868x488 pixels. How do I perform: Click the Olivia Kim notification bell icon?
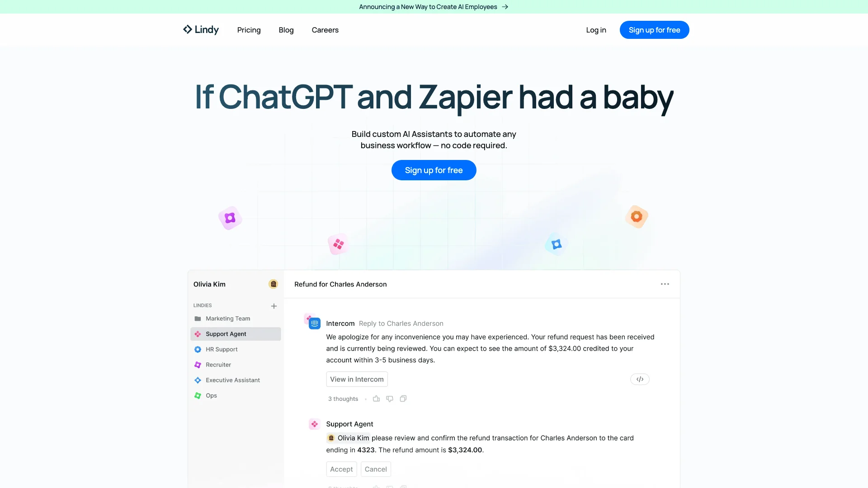(x=274, y=284)
